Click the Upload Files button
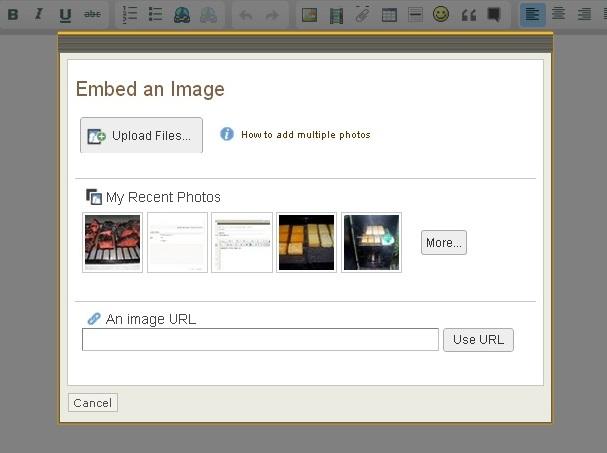 pyautogui.click(x=141, y=135)
